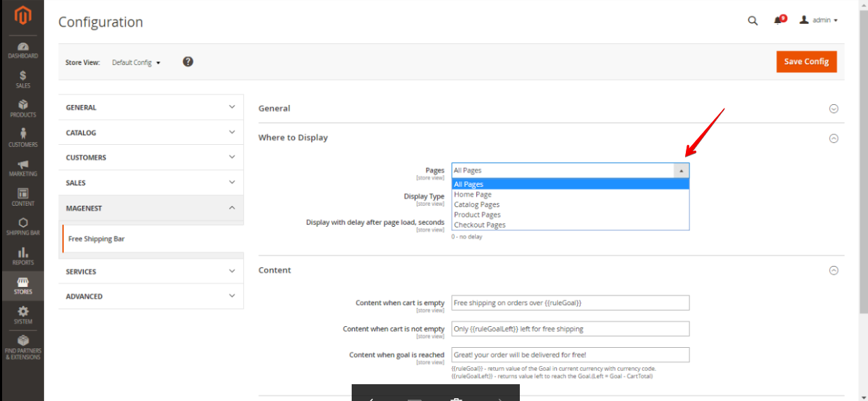
Task: Open the Default Config store view dropdown
Action: [x=136, y=62]
